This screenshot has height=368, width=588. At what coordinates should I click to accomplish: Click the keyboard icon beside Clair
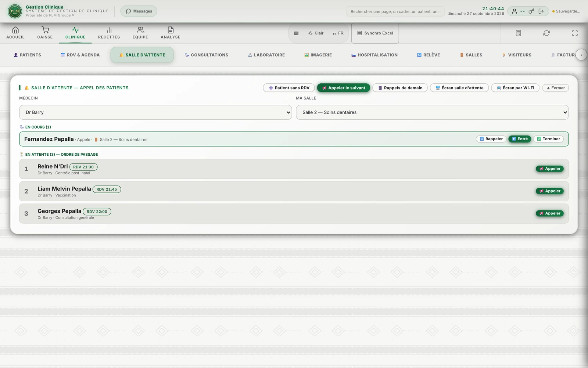click(296, 33)
